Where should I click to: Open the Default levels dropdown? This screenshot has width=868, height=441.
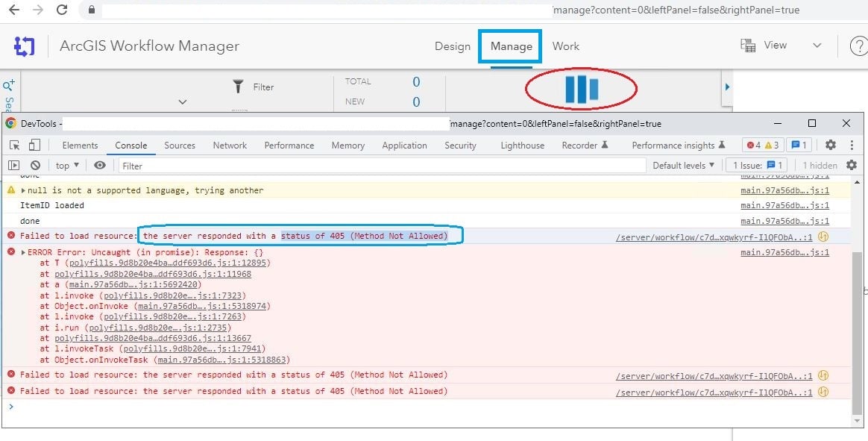tap(684, 165)
